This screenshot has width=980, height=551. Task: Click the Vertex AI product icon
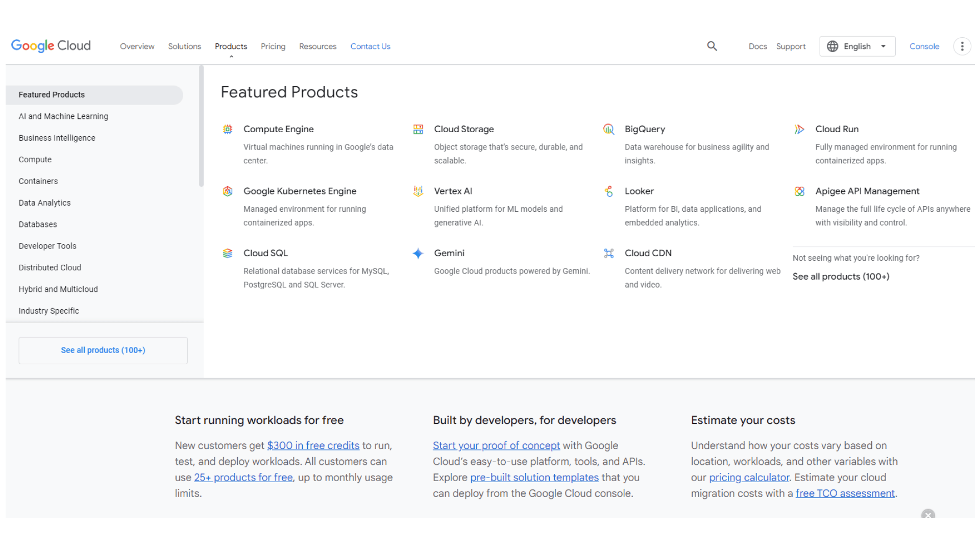coord(418,191)
